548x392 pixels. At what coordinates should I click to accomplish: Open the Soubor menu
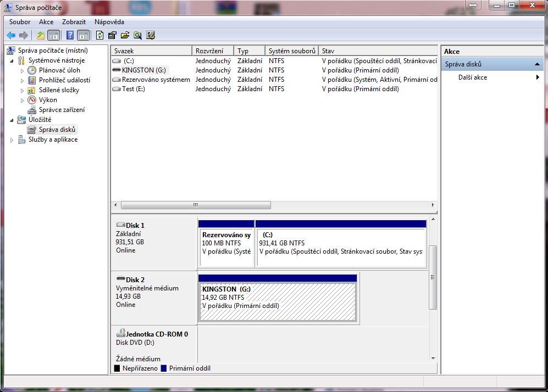click(20, 21)
